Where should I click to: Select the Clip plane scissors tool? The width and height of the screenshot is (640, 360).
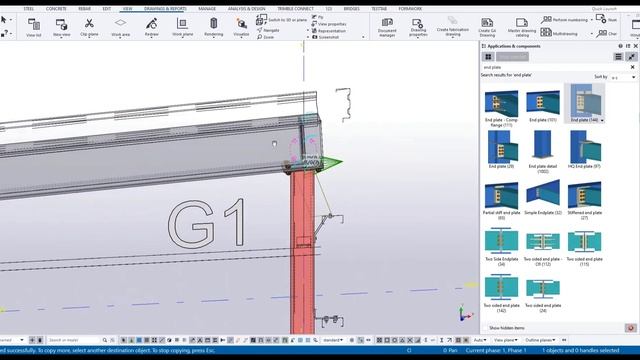[x=89, y=27]
